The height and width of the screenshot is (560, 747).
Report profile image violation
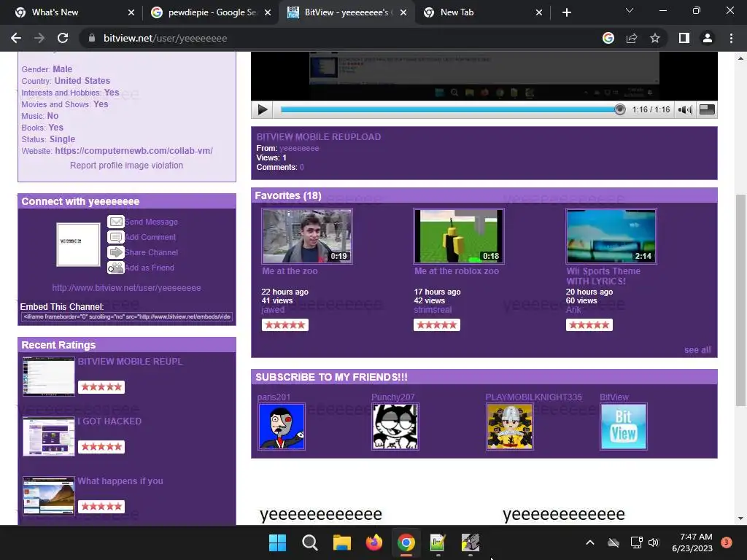coord(126,166)
